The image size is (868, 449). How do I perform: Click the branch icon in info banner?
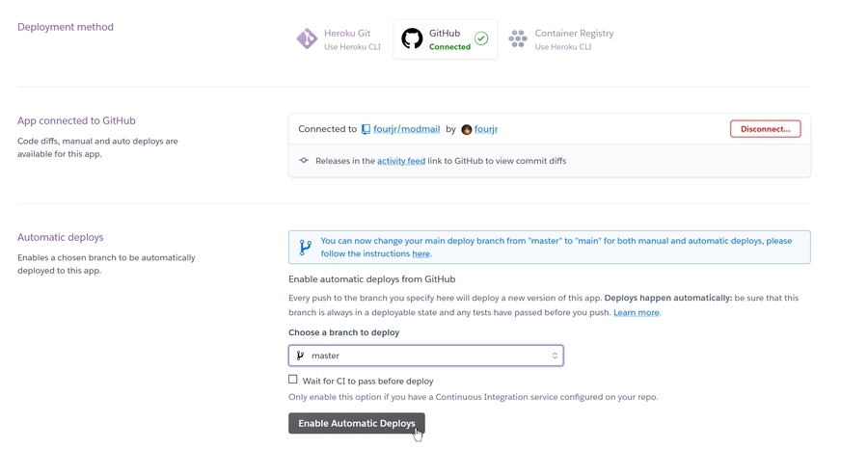point(305,248)
